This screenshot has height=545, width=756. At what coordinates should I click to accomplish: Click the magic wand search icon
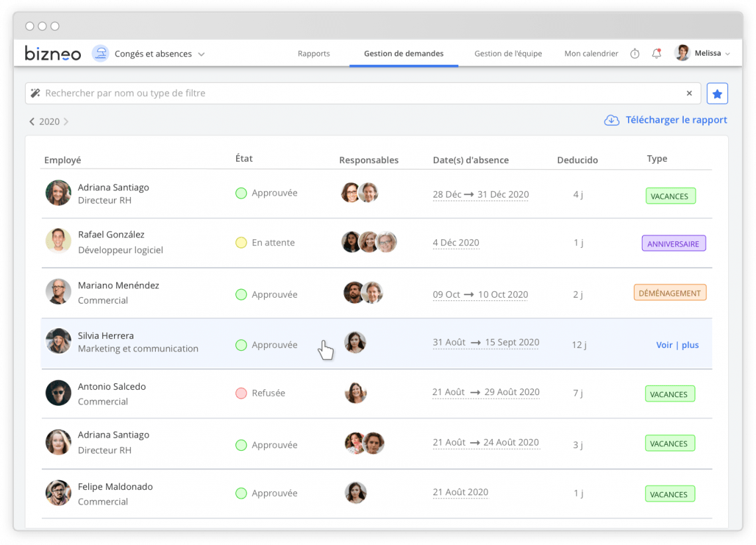coord(36,93)
